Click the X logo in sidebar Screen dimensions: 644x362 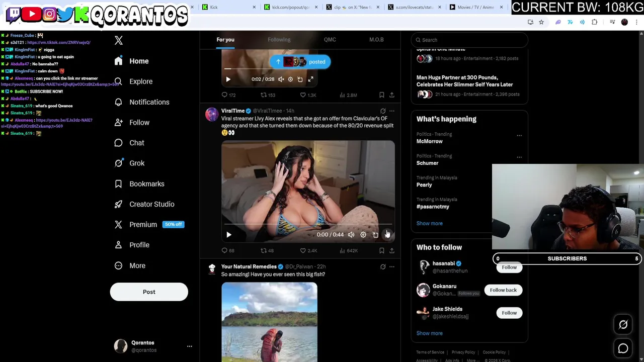[119, 40]
